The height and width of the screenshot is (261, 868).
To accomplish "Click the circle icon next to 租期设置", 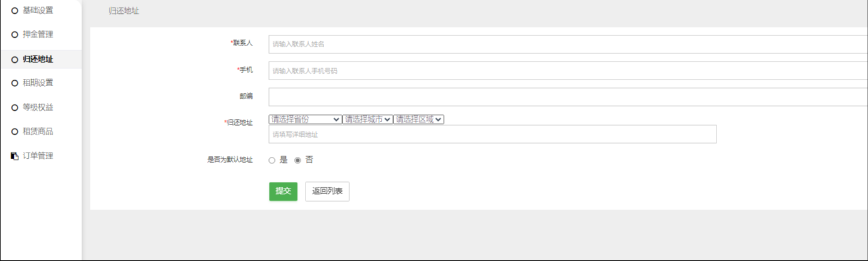I will coord(14,83).
